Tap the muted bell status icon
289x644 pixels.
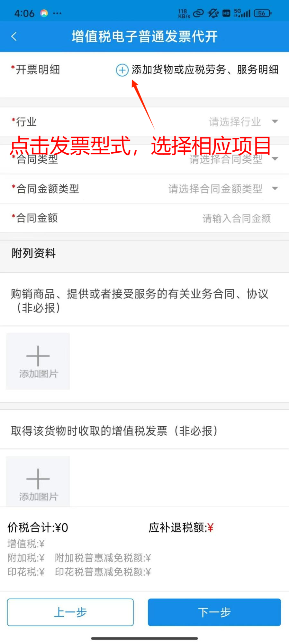point(213,13)
